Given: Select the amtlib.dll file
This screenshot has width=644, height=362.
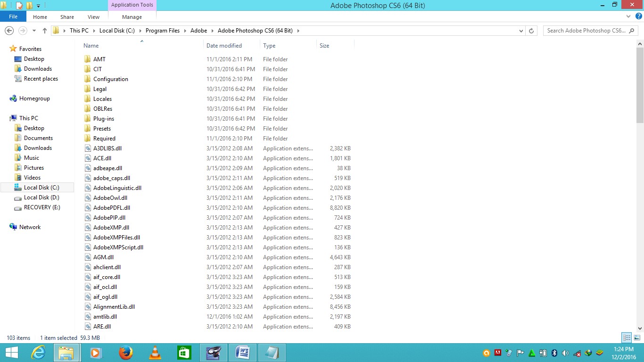Looking at the screenshot, I should pyautogui.click(x=105, y=317).
